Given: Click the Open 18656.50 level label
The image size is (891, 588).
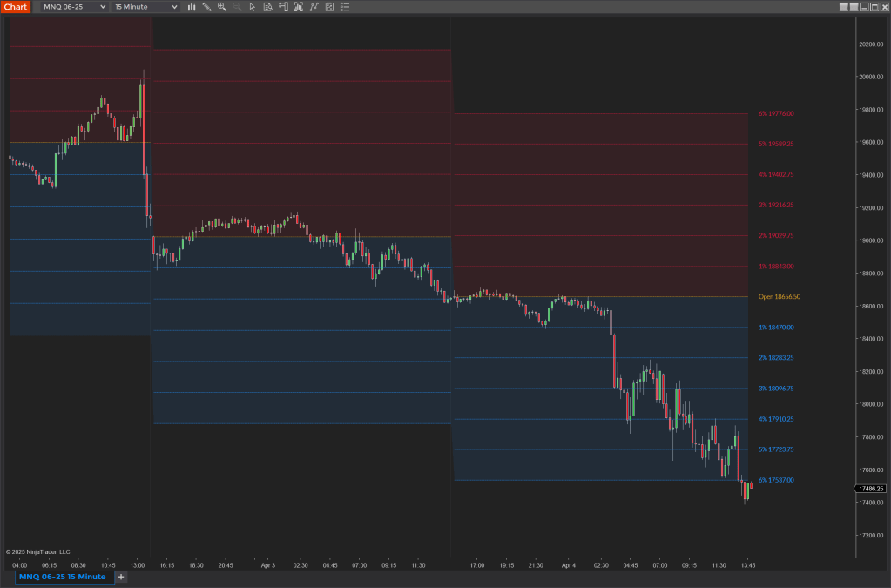Looking at the screenshot, I should [780, 296].
